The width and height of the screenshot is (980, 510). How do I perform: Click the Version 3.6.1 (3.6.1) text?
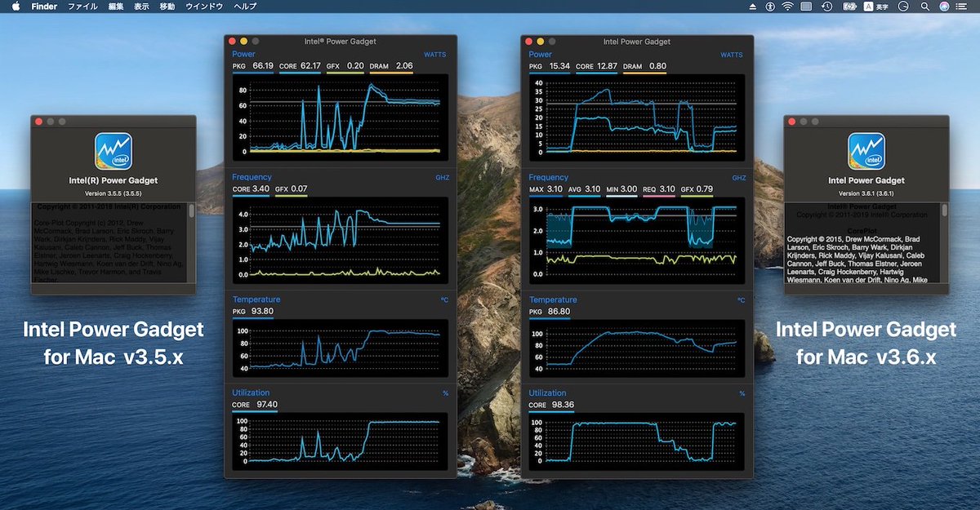866,194
